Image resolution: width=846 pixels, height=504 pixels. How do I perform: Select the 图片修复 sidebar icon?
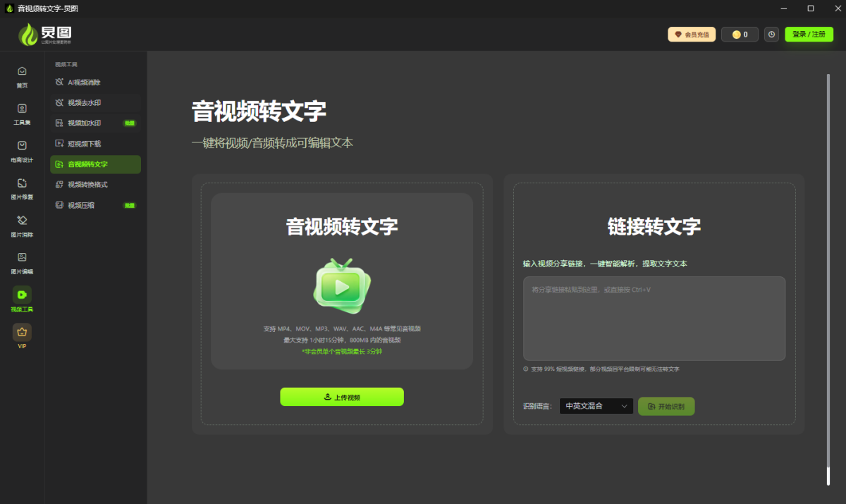22,183
